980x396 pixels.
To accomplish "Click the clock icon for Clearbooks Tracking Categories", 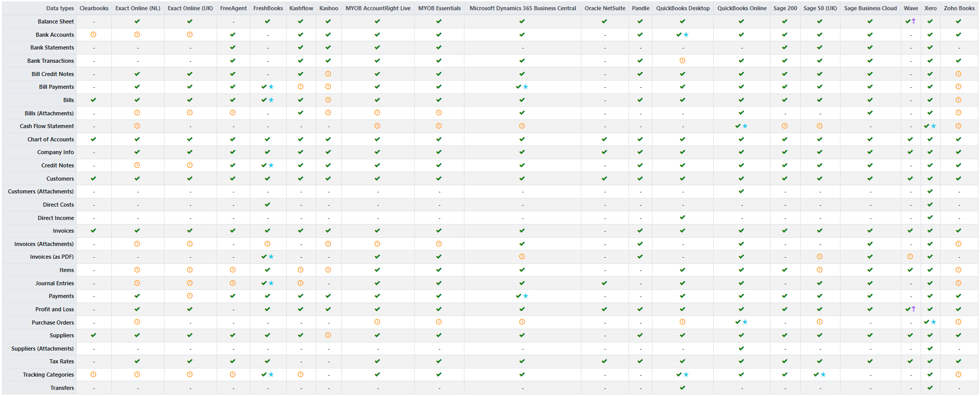I will [x=94, y=375].
